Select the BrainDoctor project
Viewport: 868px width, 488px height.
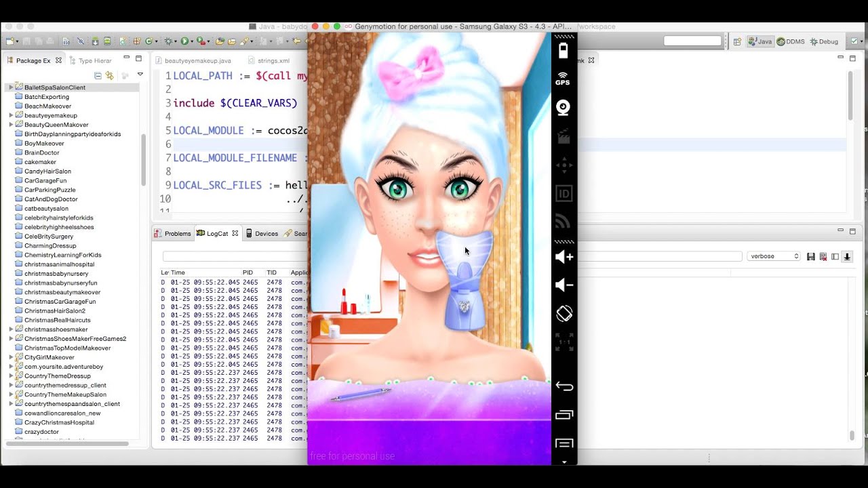coord(41,152)
